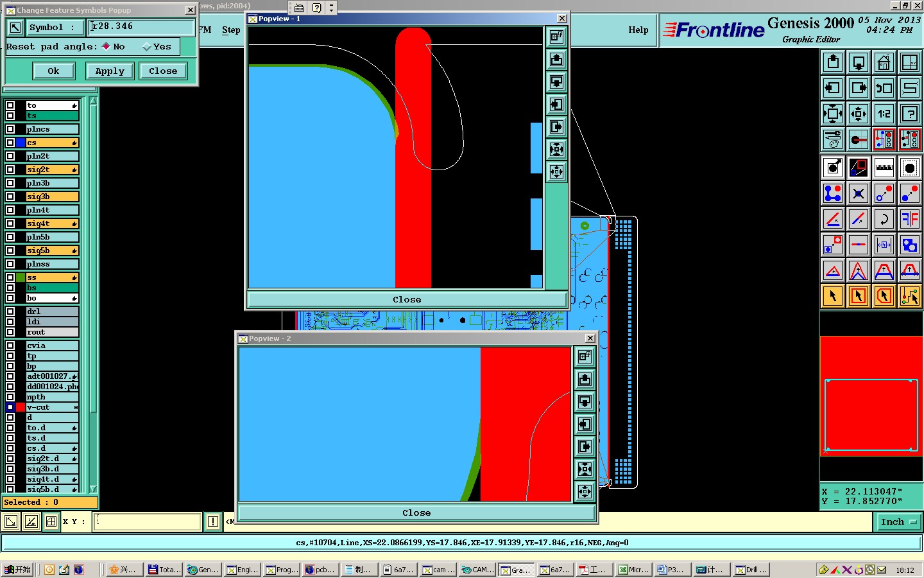This screenshot has height=578, width=924.
Task: Click the rotate arc arrow icon
Action: tap(884, 219)
